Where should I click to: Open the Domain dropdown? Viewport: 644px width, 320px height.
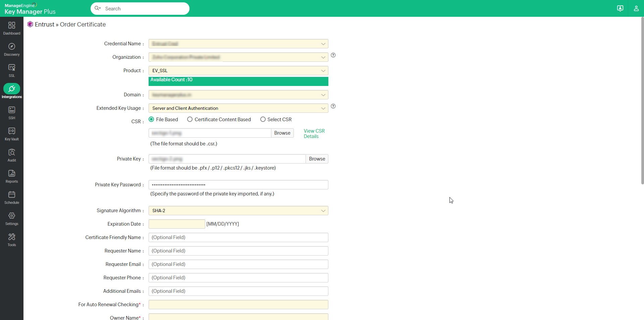(x=238, y=95)
